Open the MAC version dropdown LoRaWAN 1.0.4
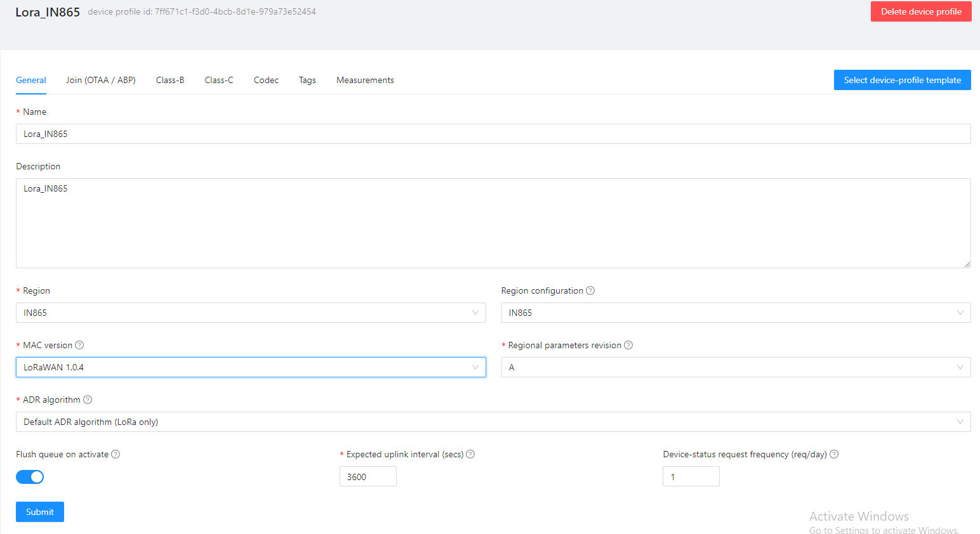This screenshot has width=980, height=534. (251, 367)
